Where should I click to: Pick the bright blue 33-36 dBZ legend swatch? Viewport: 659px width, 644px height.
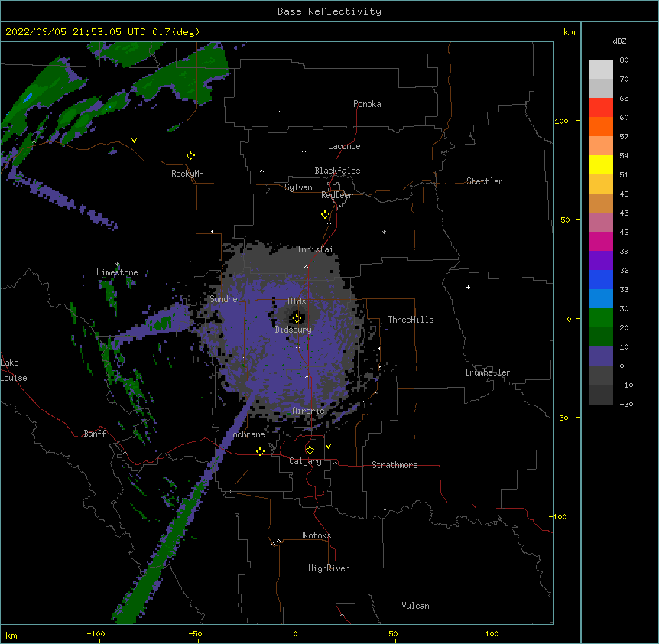[x=601, y=280]
